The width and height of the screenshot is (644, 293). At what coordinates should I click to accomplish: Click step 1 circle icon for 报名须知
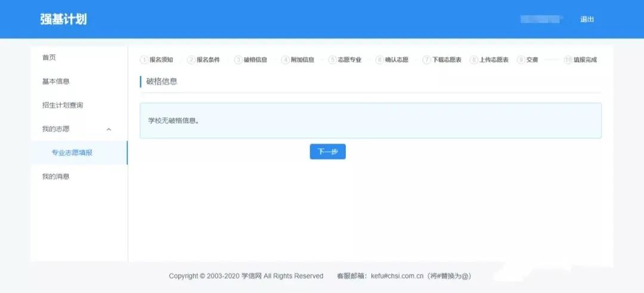tap(144, 60)
